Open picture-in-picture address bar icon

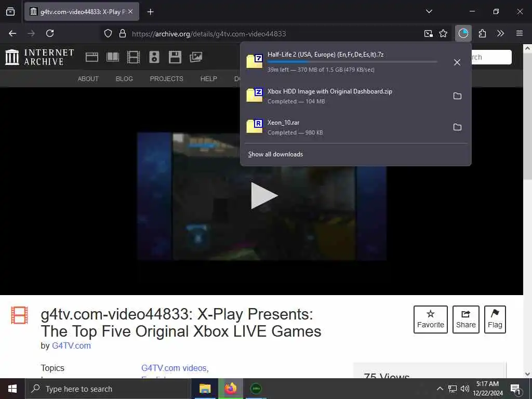429,33
